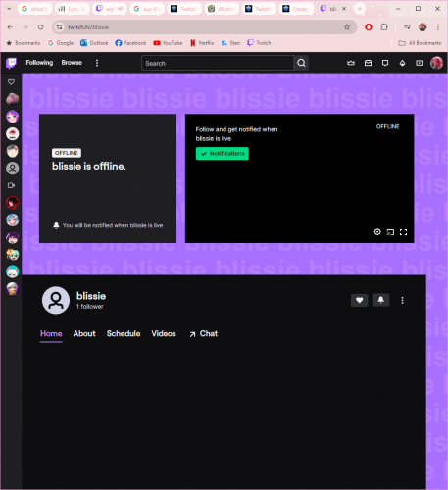Image resolution: width=448 pixels, height=490 pixels.
Task: Go back with the browser back arrow
Action: pyautogui.click(x=10, y=27)
